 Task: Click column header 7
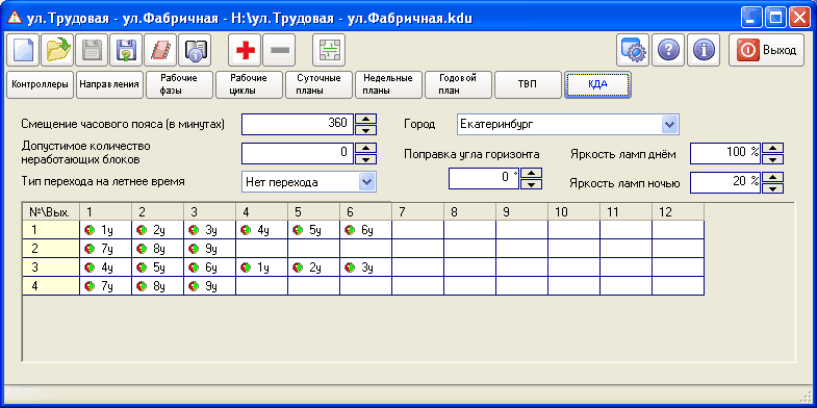[418, 212]
